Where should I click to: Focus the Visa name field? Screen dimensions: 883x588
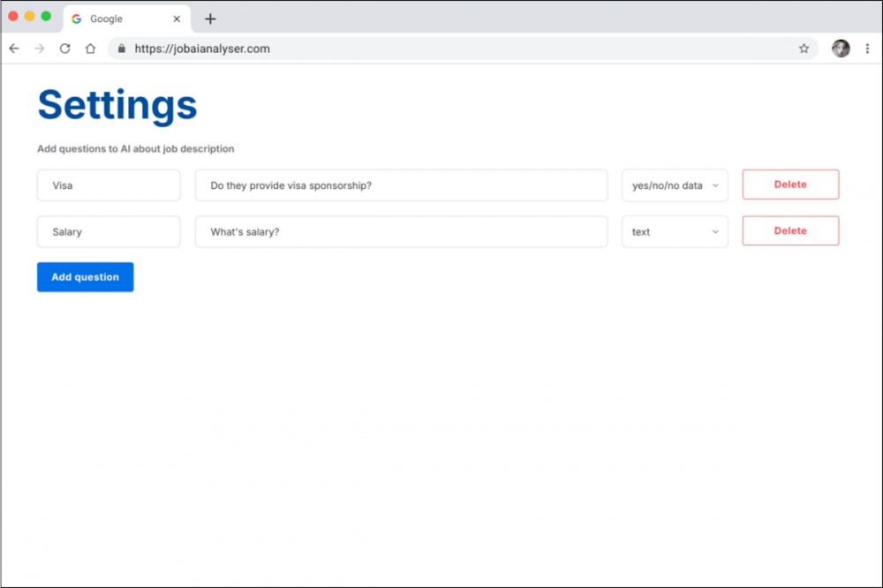(x=109, y=185)
